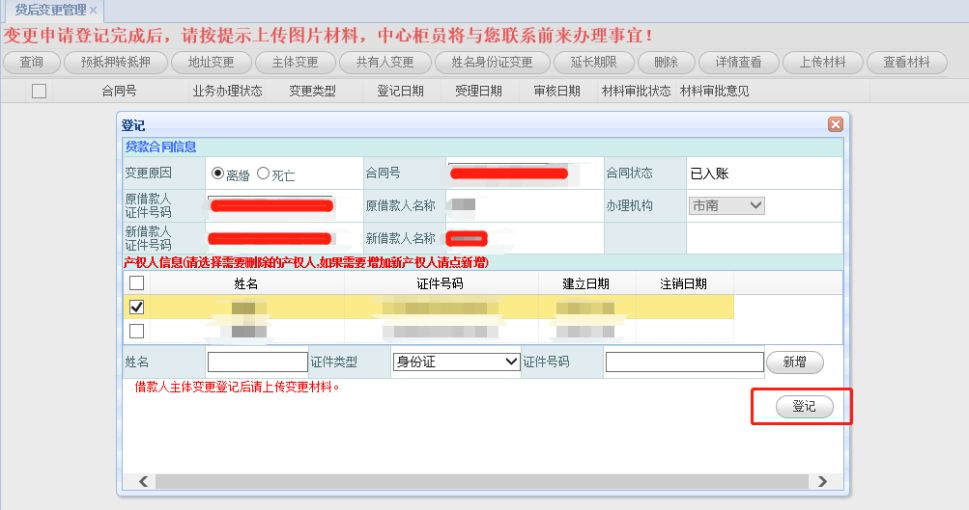Select the 死亡 radio option

263,173
